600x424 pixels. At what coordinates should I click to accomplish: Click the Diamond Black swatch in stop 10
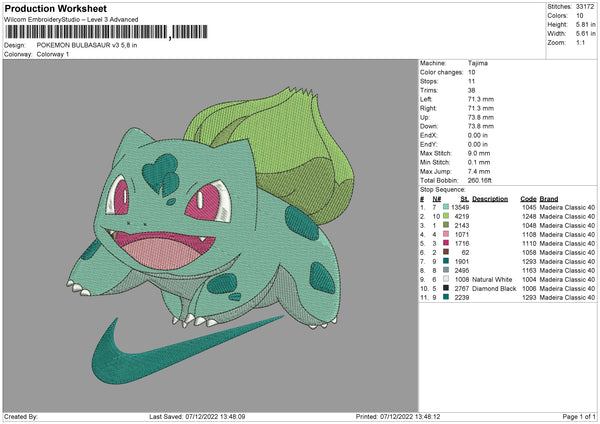point(446,288)
